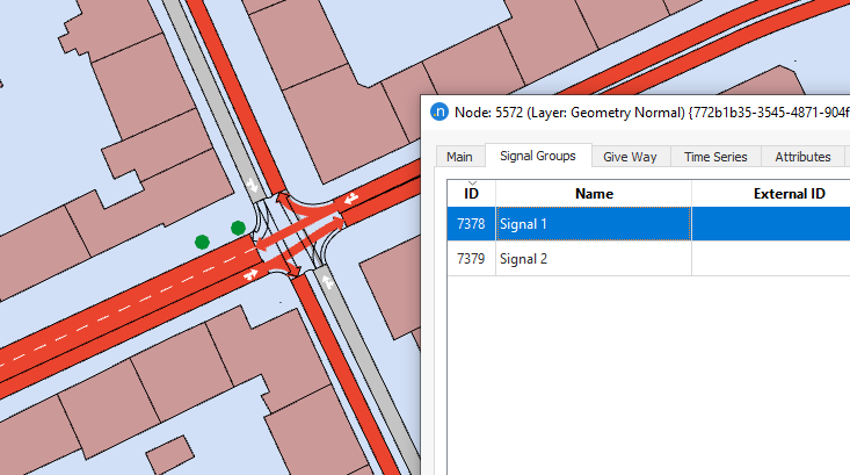Switch to the Signal Groups tab

(x=538, y=156)
